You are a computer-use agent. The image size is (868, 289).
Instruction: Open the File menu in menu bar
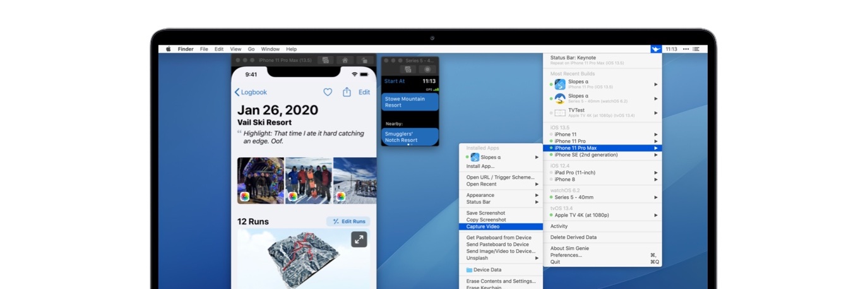204,49
